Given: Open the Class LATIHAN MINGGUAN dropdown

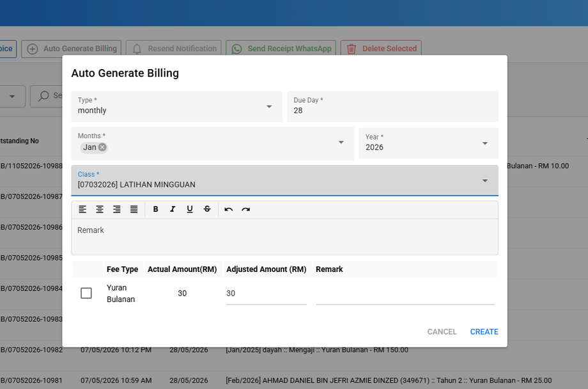Looking at the screenshot, I should point(284,180).
